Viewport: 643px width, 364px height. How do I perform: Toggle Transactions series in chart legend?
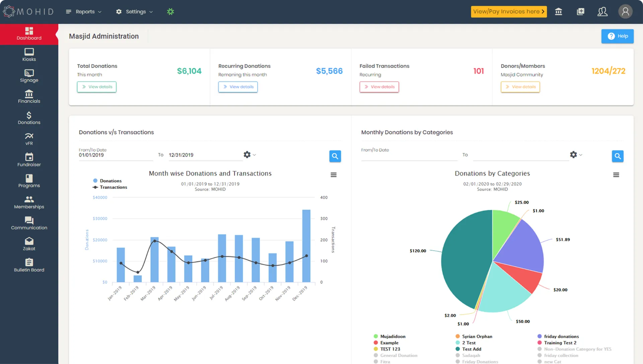coord(110,187)
